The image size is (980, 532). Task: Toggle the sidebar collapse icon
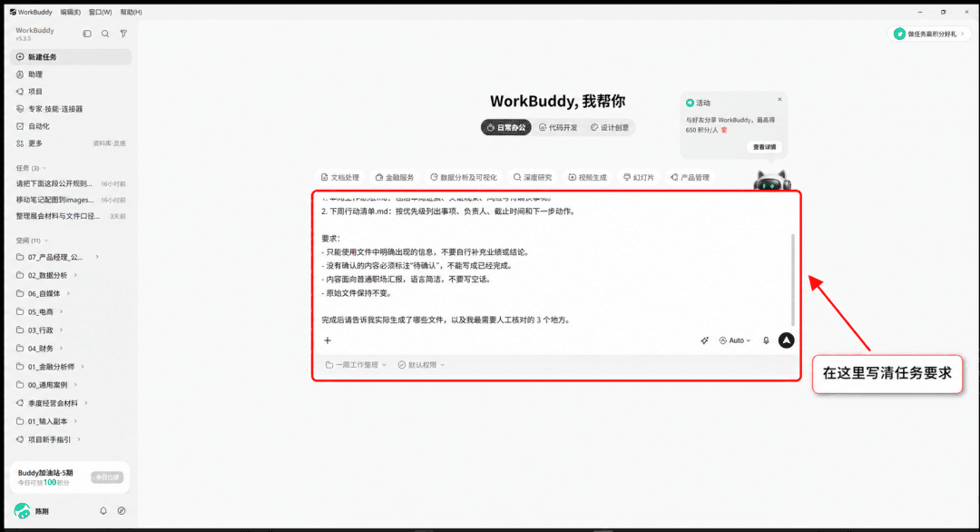tap(87, 34)
